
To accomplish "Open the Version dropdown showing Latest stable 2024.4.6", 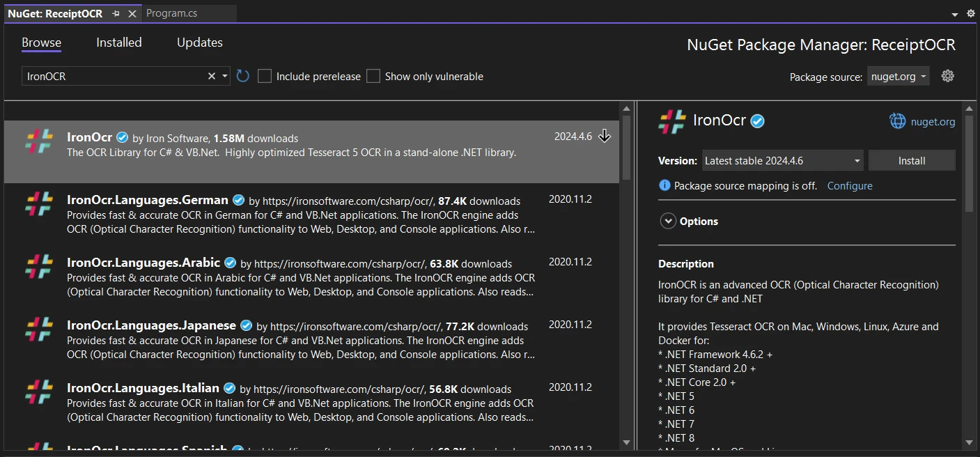I will pyautogui.click(x=783, y=161).
